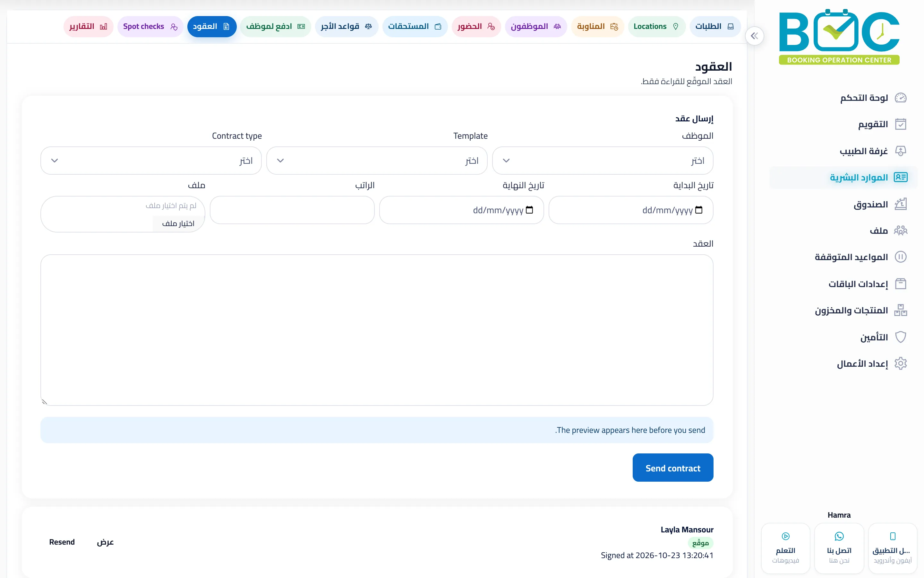Image resolution: width=924 pixels, height=578 pixels.
Task: Select the HR (الموارد البشرية) ID card icon
Action: click(x=900, y=177)
